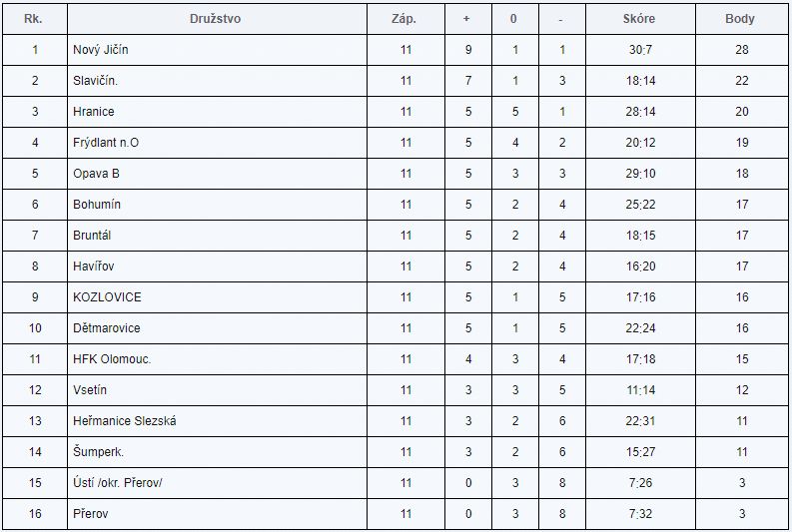
Task: Open the HFK Olomouc. team entry
Action: 112,359
